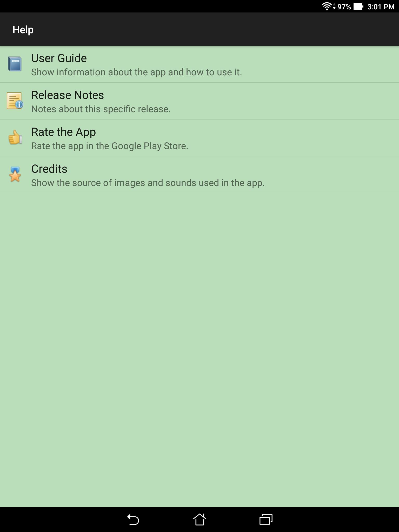Viewport: 399px width, 532px height.
Task: Select the Rate the App title
Action: (64, 132)
